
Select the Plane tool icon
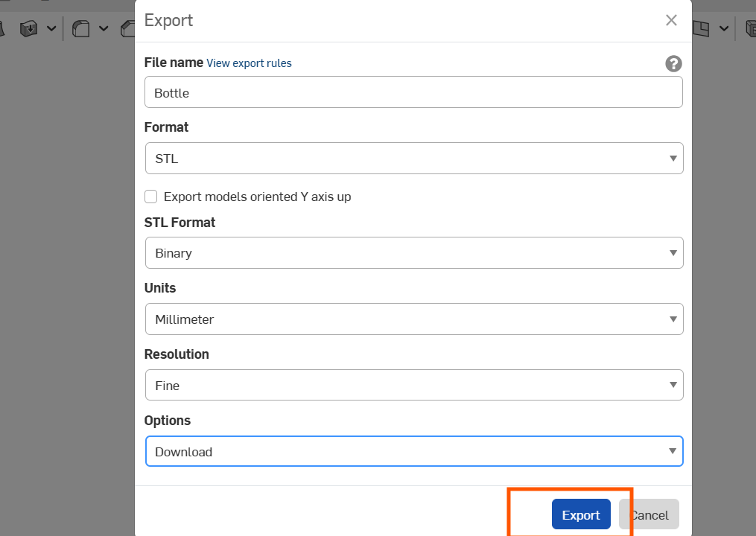tap(702, 28)
